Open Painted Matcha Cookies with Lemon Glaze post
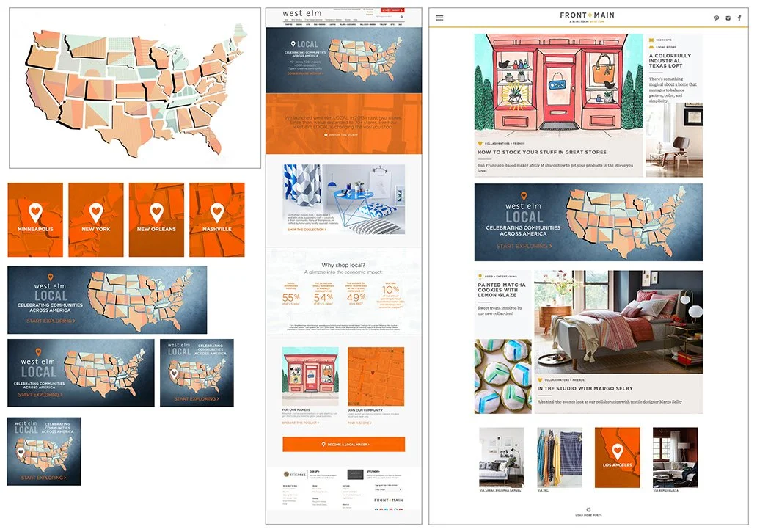Viewport: 757px width, 532px height. point(502,290)
